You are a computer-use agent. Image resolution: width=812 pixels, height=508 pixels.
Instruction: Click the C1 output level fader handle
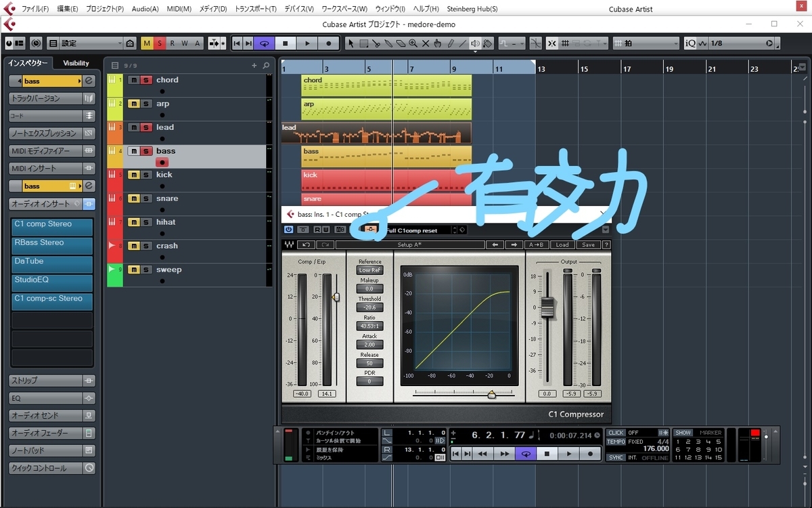coord(547,308)
